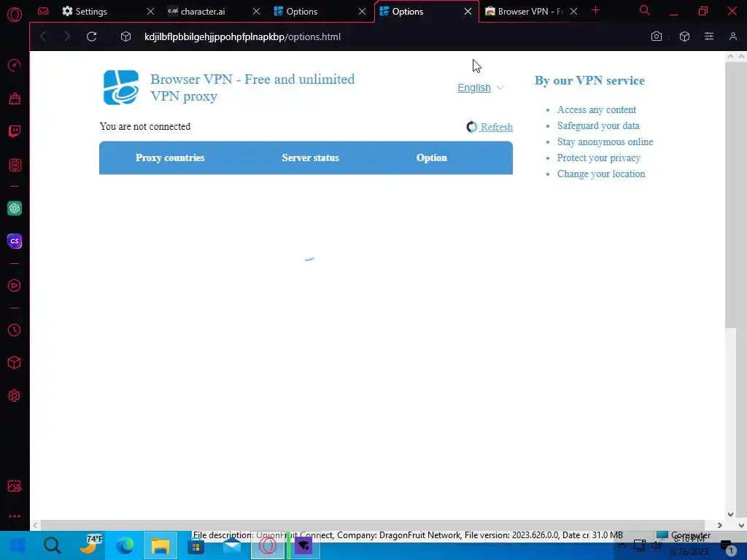The width and height of the screenshot is (747, 560).
Task: Open Windows taskbar search
Action: (x=53, y=545)
